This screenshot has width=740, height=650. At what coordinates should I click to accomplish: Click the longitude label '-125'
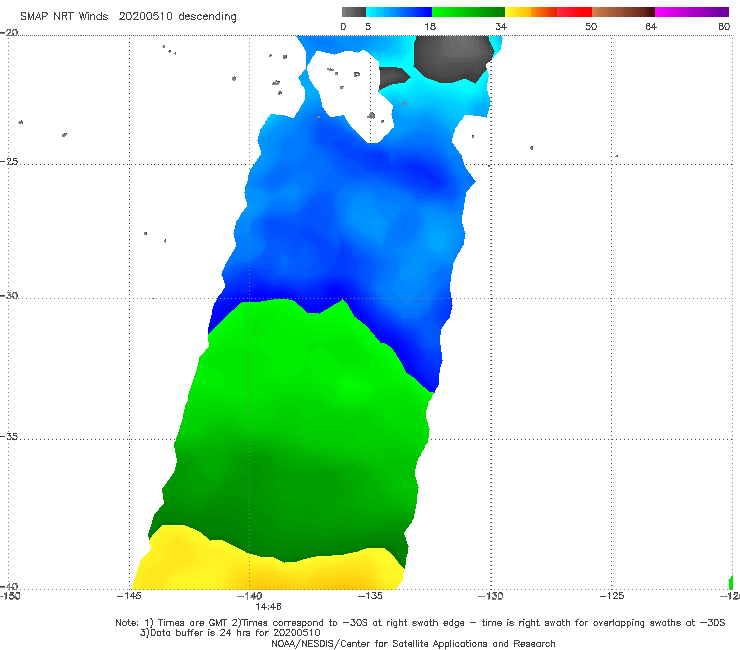612,596
